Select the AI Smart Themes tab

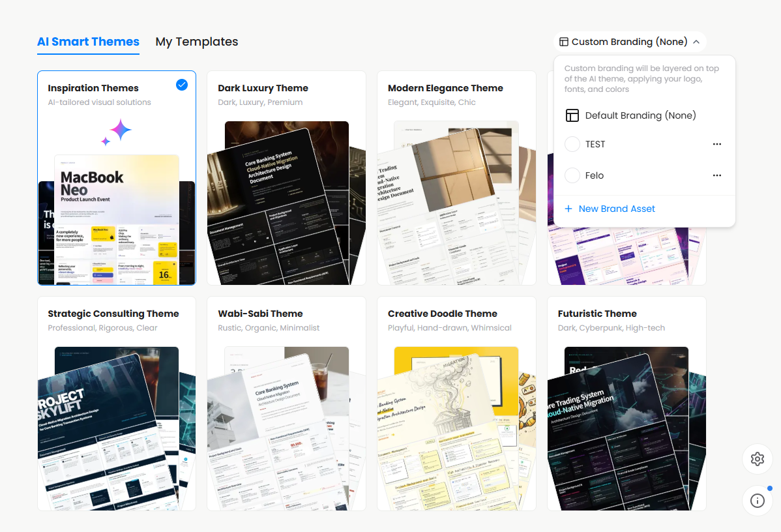coord(88,41)
